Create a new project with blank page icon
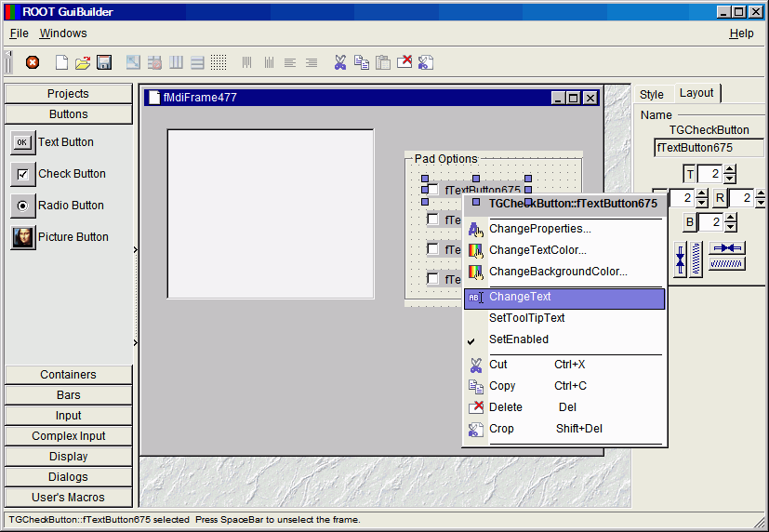The height and width of the screenshot is (532, 769). 62,62
